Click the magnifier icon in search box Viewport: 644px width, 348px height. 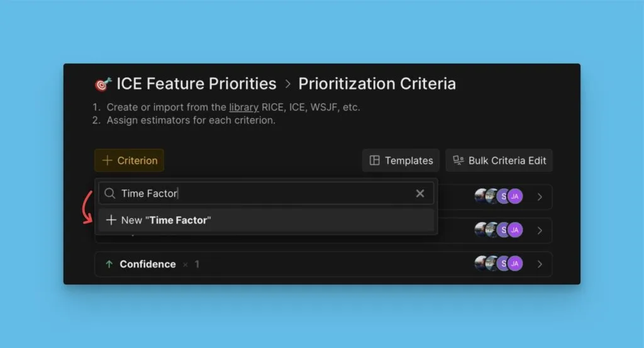coord(110,193)
